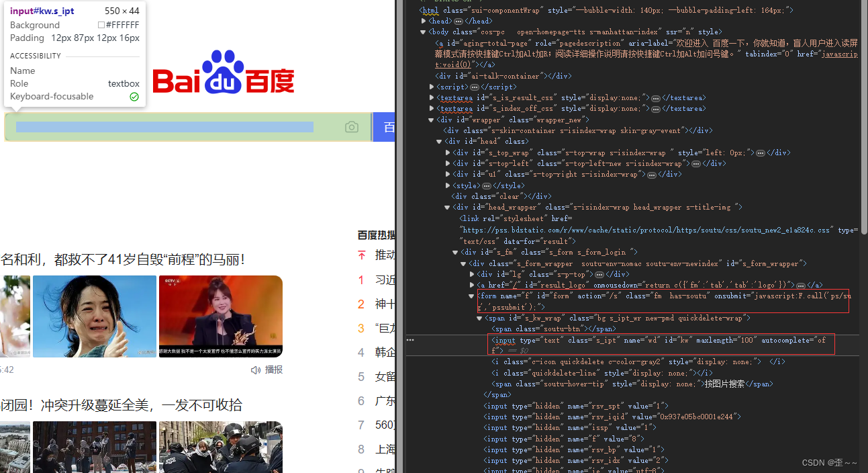Click the speaker icon beside 播报
This screenshot has height=473, width=868.
[x=256, y=370]
